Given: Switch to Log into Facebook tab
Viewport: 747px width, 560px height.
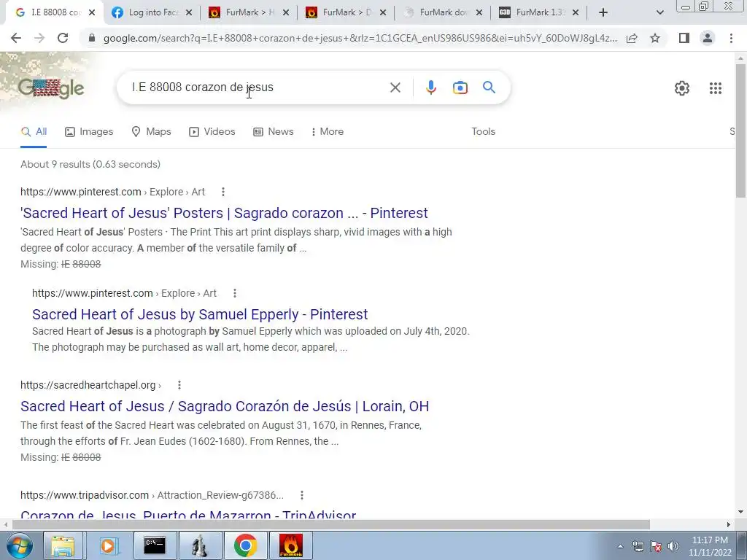Looking at the screenshot, I should (x=145, y=12).
